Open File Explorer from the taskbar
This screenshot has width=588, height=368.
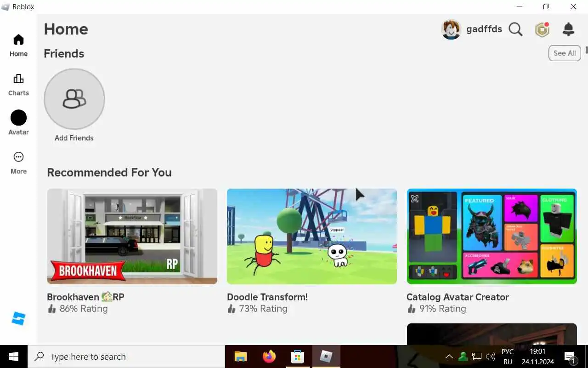pos(241,356)
